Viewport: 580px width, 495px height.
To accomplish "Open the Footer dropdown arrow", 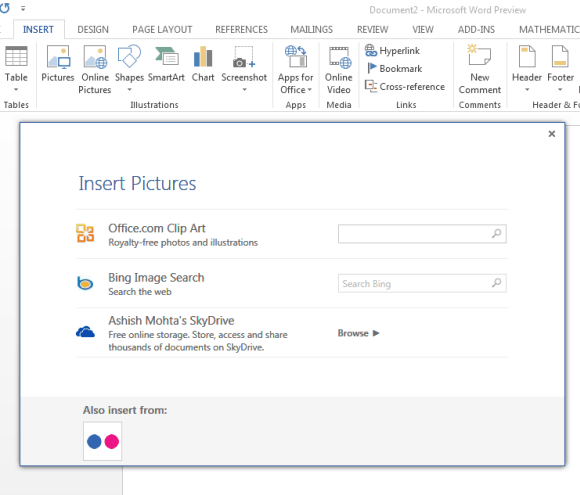I will 560,90.
